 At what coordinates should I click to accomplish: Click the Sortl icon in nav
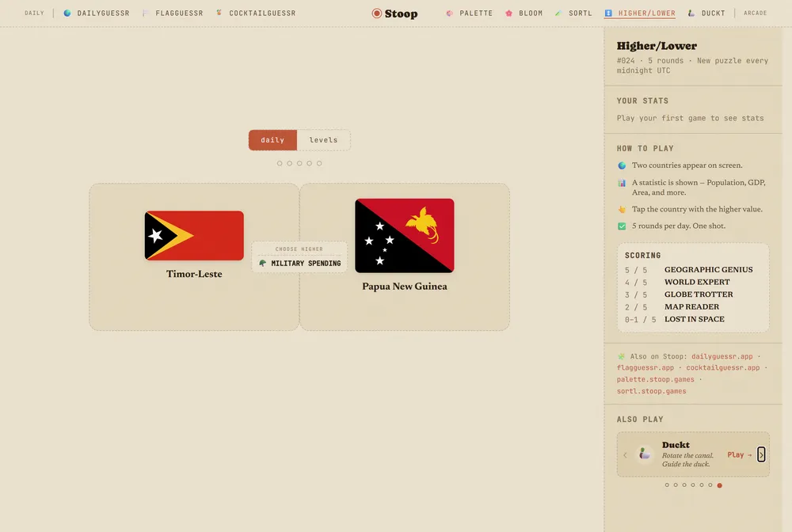(x=558, y=13)
